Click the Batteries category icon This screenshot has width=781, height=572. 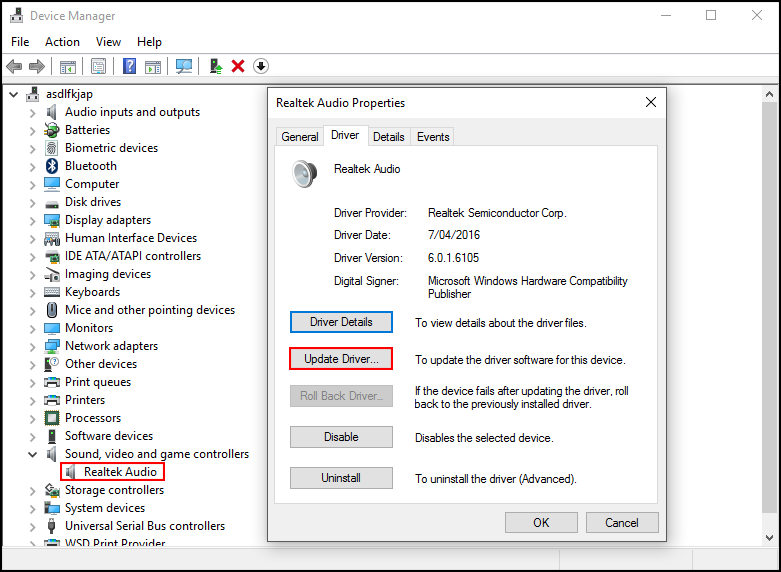(x=52, y=130)
